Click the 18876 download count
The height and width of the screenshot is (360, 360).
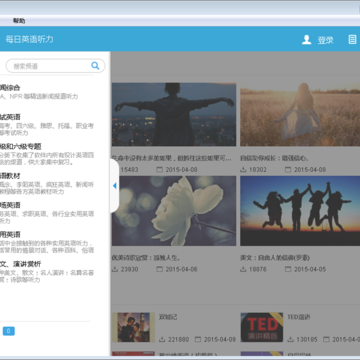[x=258, y=269]
